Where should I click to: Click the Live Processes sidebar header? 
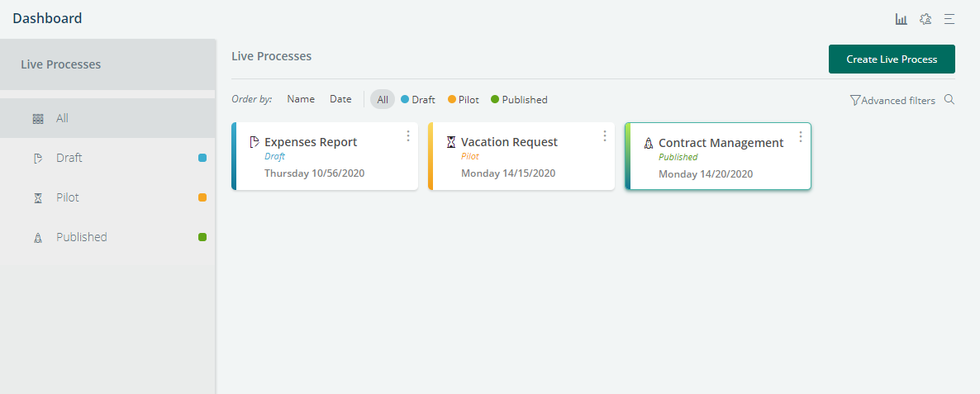(x=107, y=64)
